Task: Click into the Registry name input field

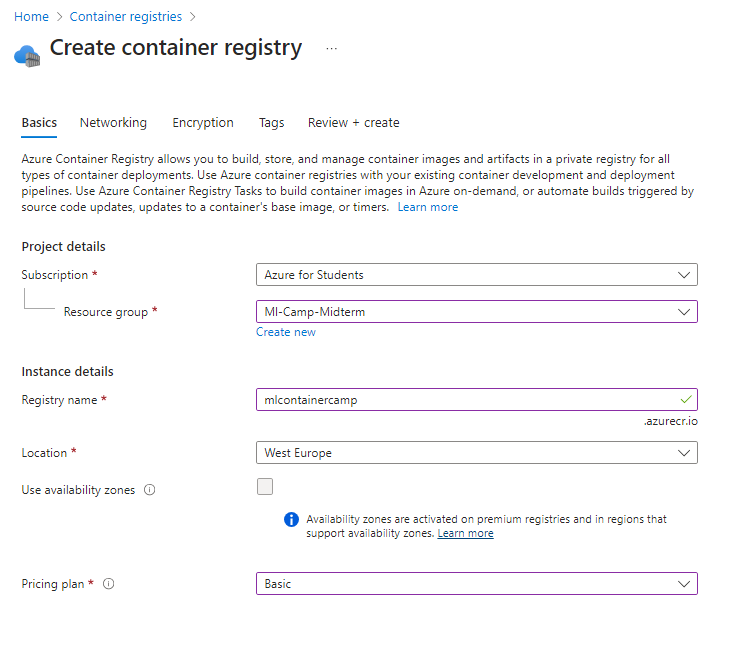Action: pyautogui.click(x=460, y=400)
